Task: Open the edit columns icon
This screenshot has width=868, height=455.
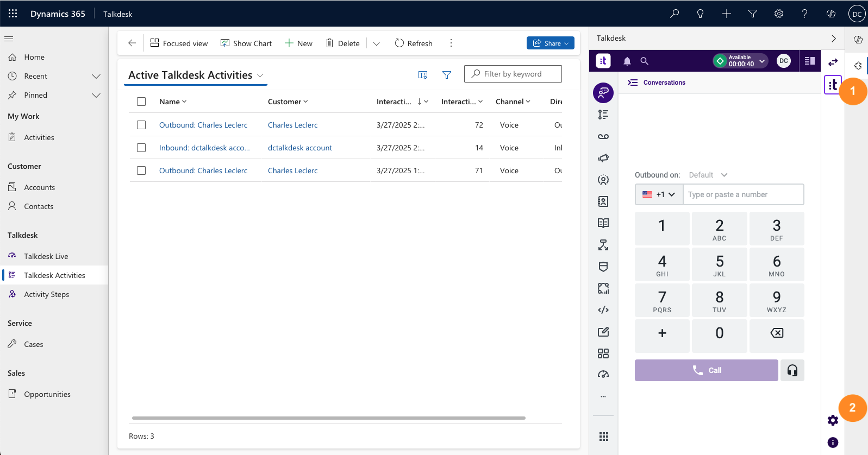Action: coord(423,75)
